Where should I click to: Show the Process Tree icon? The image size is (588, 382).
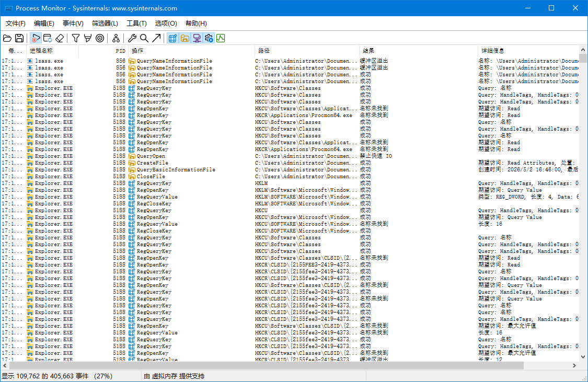[x=116, y=38]
